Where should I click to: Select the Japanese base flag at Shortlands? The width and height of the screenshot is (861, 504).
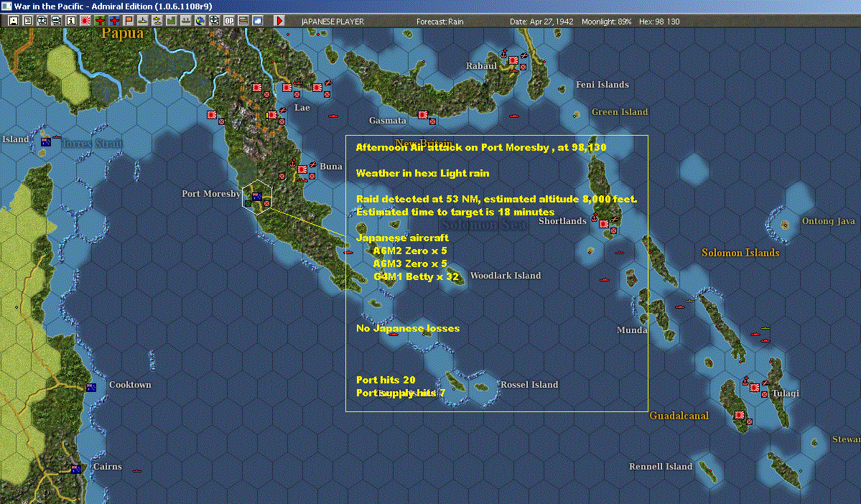(603, 224)
